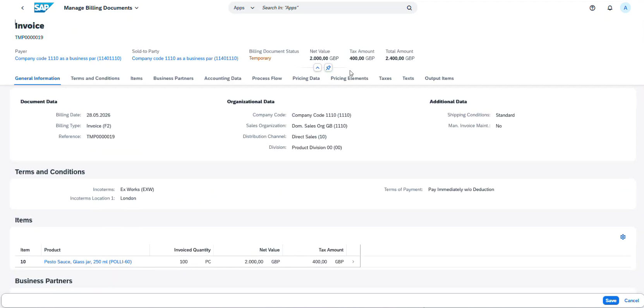
Task: Click the 100 quantity cell
Action: click(x=184, y=262)
